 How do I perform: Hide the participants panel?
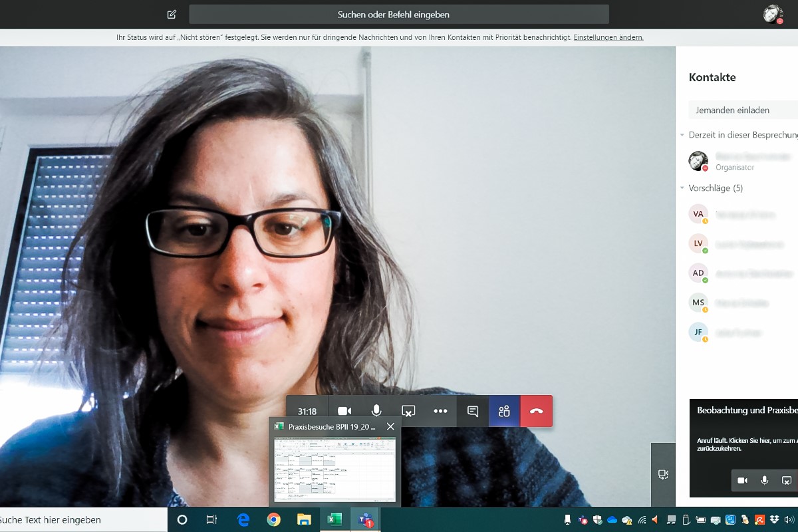tap(504, 411)
